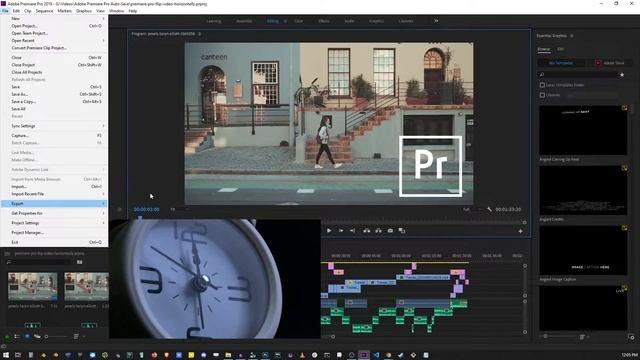
Task: Open Program monitor panel menu icon
Action: (200, 34)
